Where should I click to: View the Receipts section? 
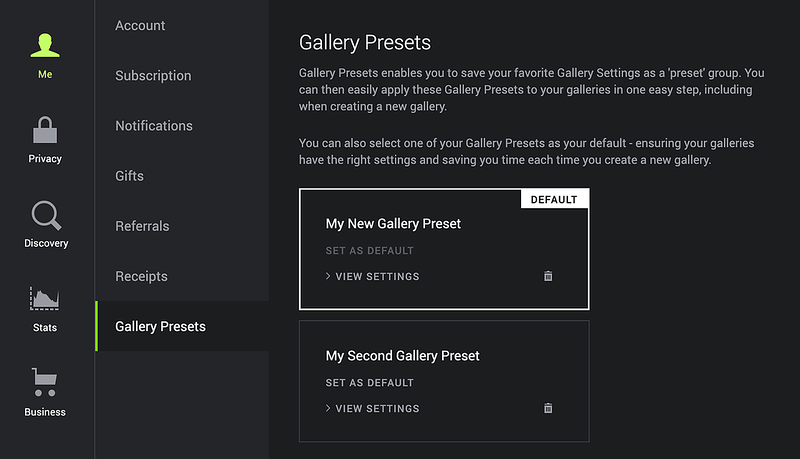point(141,276)
